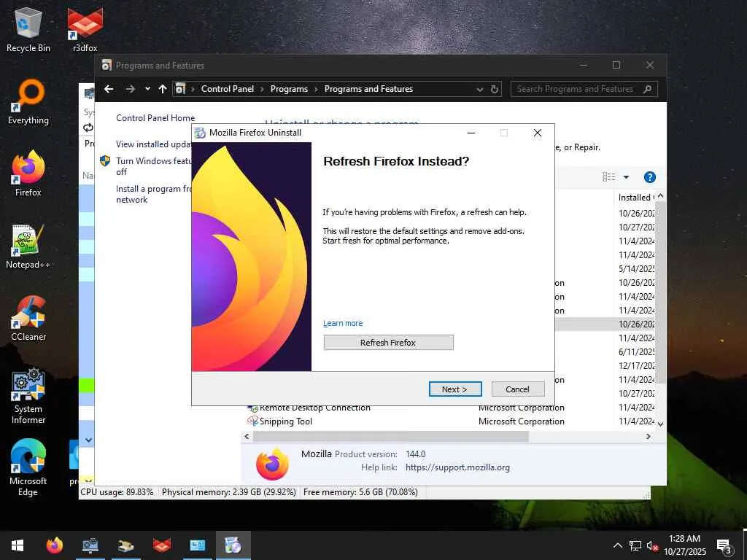The width and height of the screenshot is (747, 560).
Task: Click the horizontal scrollbar in programs list
Action: (x=391, y=437)
